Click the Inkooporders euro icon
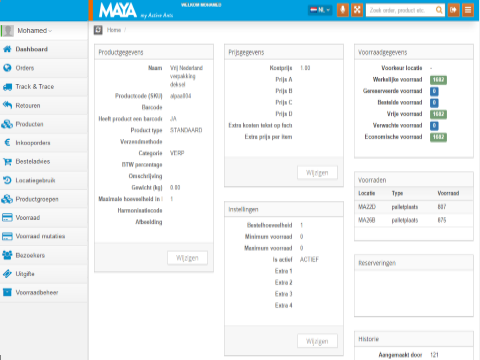Screen dimensions: 480x360 [7, 143]
